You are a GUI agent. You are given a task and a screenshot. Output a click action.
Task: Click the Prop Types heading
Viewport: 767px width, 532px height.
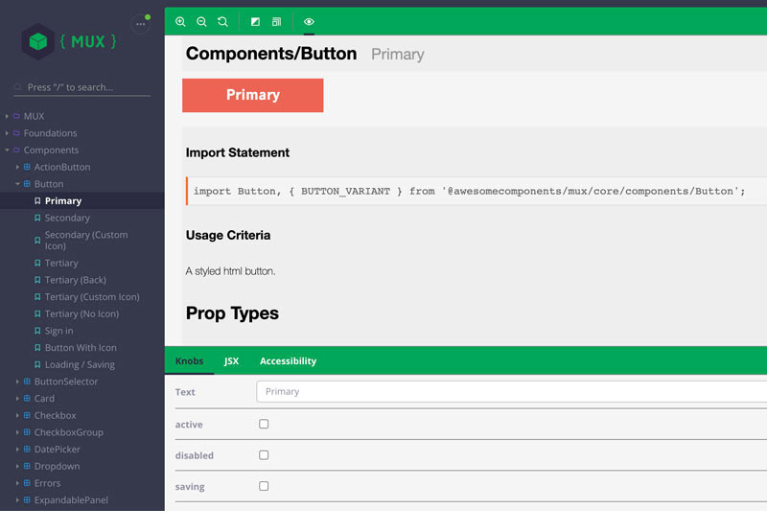[232, 312]
